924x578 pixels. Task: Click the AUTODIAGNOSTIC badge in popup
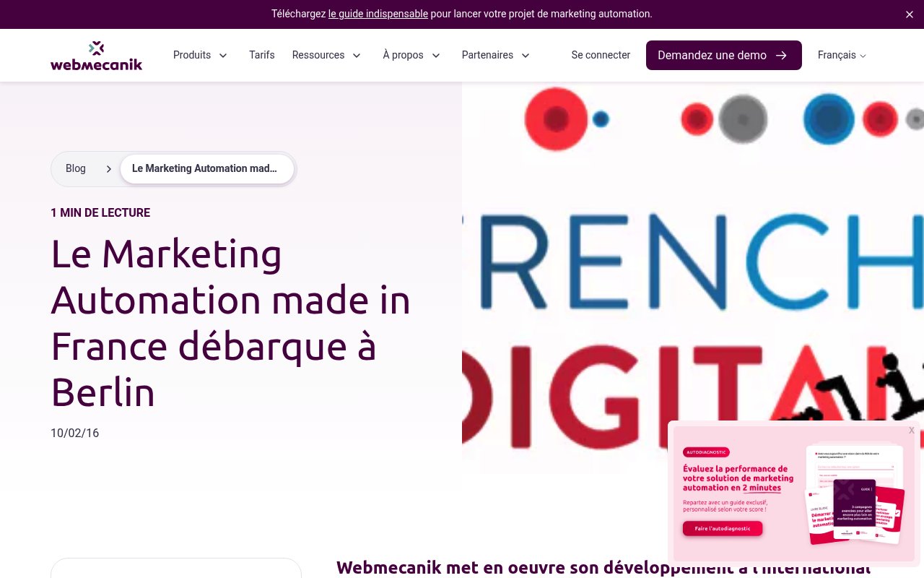[706, 452]
